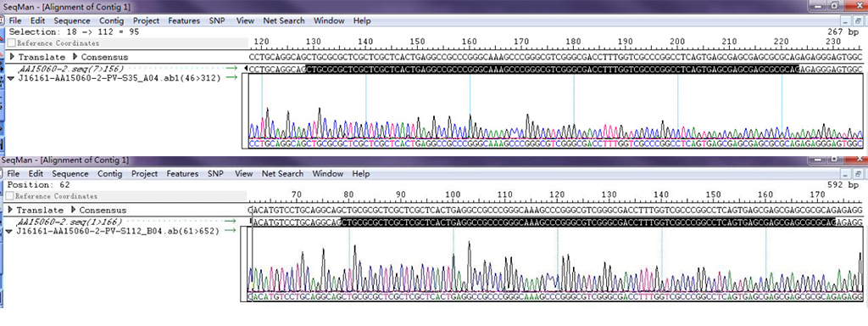Click the upper chromatogram trace panel
Screen dimensions: 868x326
point(555,111)
